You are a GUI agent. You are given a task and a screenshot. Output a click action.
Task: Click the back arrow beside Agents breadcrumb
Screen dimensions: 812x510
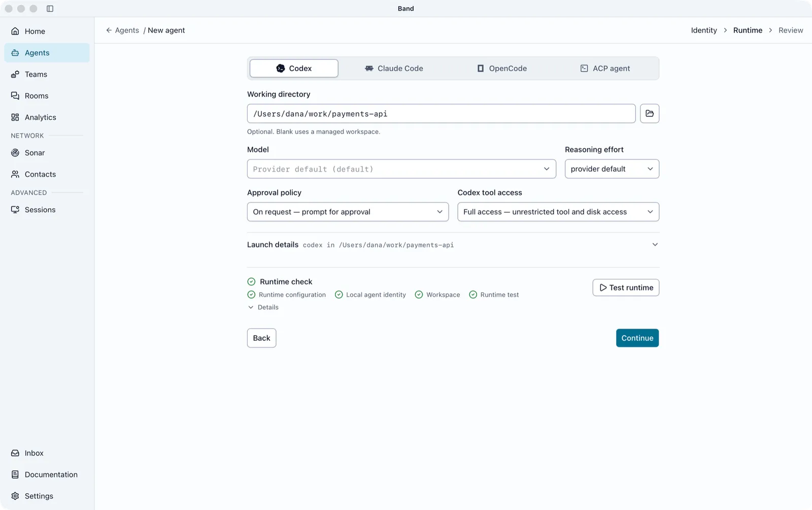pyautogui.click(x=109, y=30)
